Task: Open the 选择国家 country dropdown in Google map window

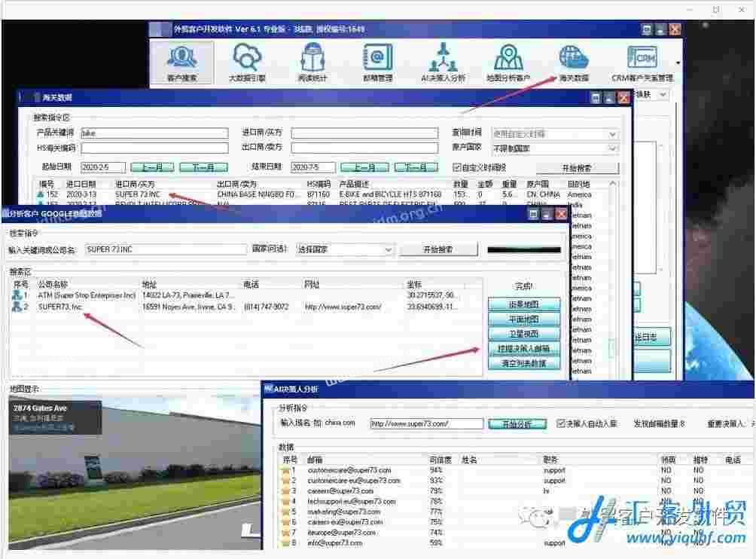Action: click(x=345, y=249)
